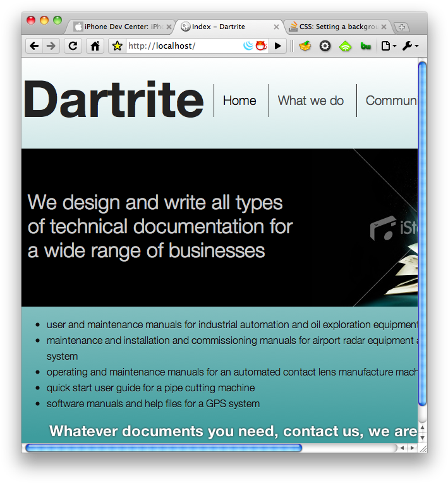
Task: Click the Forward navigation arrow
Action: coord(51,46)
